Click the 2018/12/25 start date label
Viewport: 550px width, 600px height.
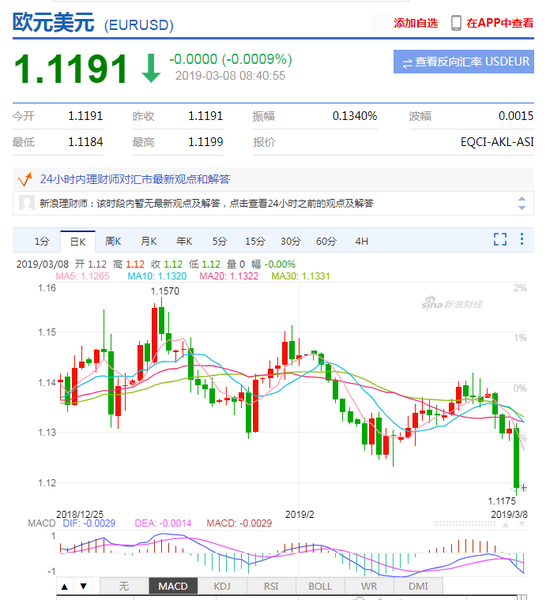coord(80,514)
